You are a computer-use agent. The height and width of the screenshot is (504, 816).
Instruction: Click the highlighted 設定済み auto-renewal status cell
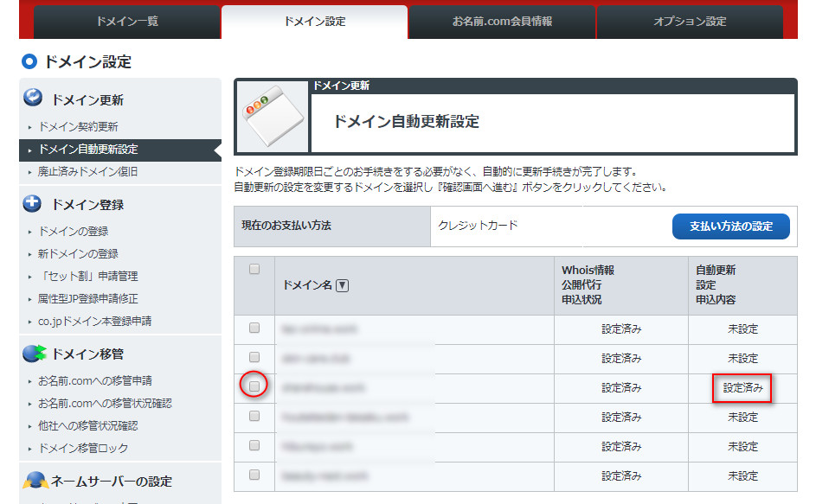coord(742,388)
